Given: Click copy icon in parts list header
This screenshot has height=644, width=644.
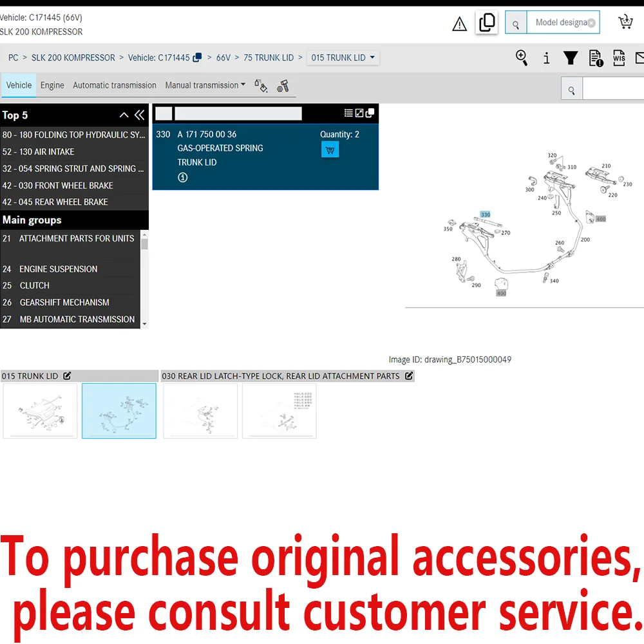Looking at the screenshot, I should (x=370, y=113).
